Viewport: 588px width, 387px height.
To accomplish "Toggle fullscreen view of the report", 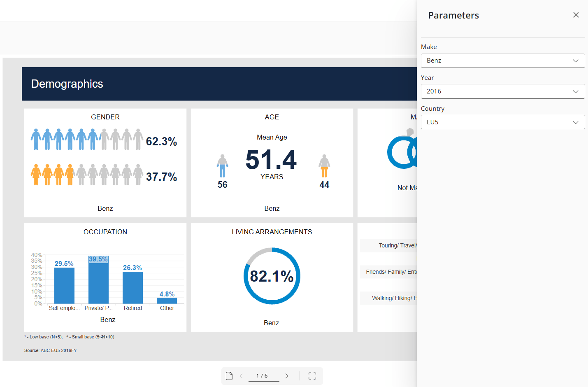I will pyautogui.click(x=312, y=376).
